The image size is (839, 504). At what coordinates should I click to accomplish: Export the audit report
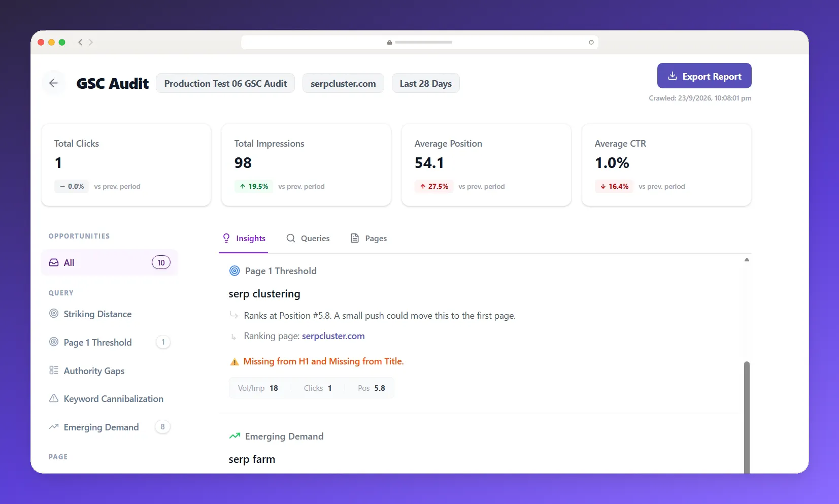[704, 76]
